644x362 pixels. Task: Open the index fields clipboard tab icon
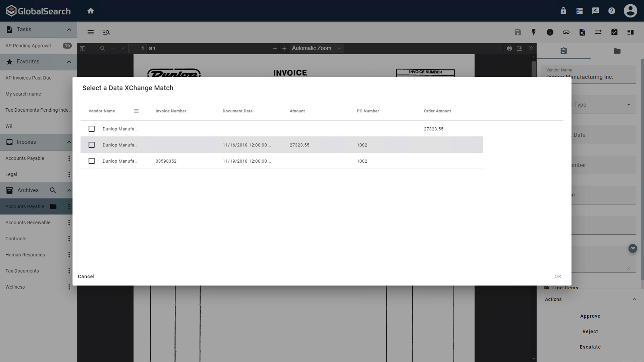(x=563, y=51)
